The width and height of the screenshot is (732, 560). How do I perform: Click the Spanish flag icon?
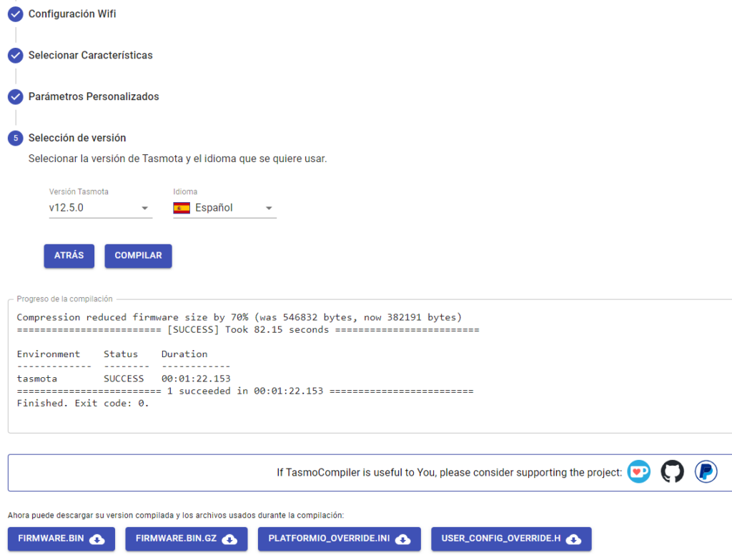click(x=182, y=208)
